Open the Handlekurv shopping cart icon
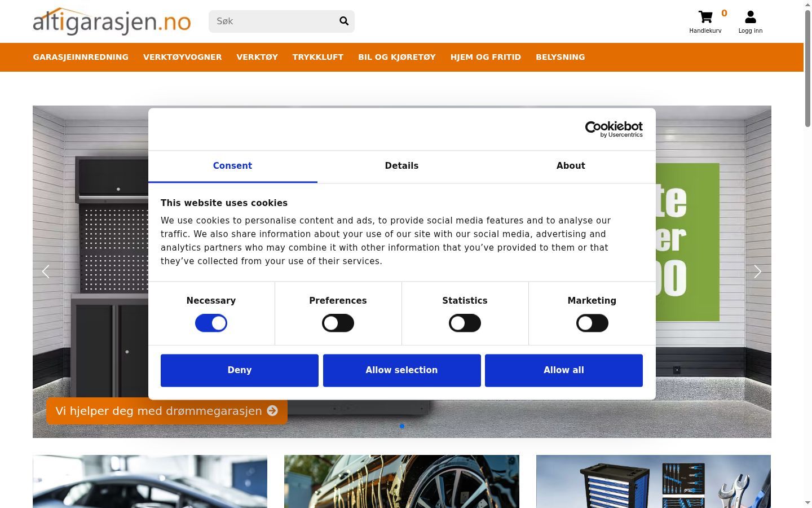812x508 pixels. (x=705, y=17)
